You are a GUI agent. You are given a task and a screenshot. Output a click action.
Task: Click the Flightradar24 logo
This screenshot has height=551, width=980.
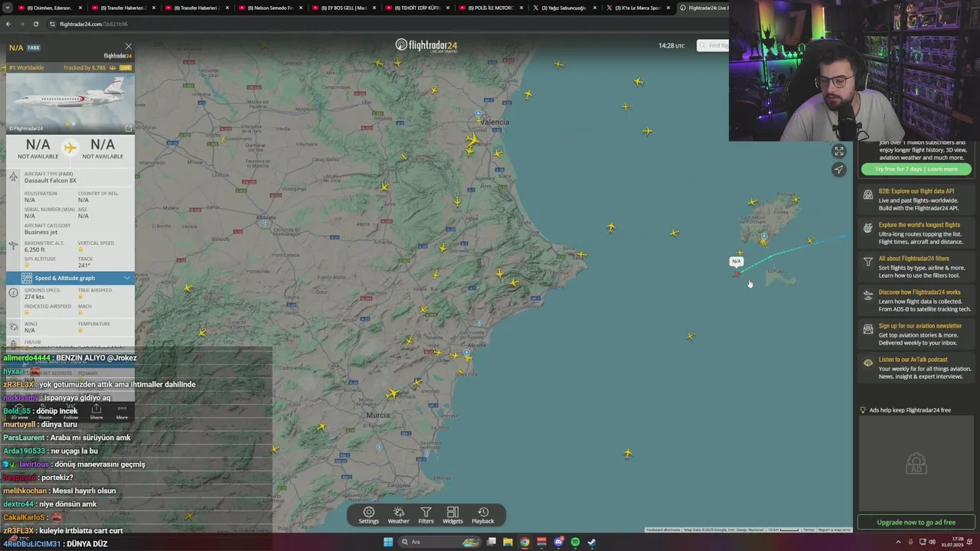pyautogui.click(x=426, y=45)
